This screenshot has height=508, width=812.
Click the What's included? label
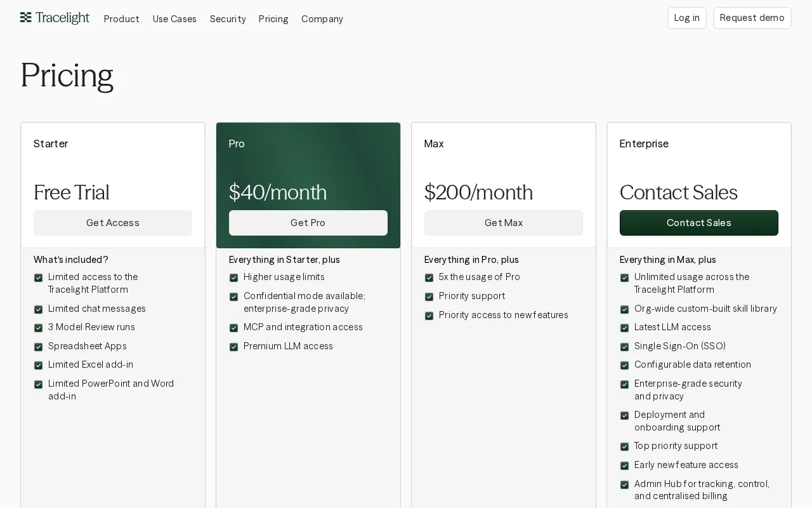(x=71, y=260)
